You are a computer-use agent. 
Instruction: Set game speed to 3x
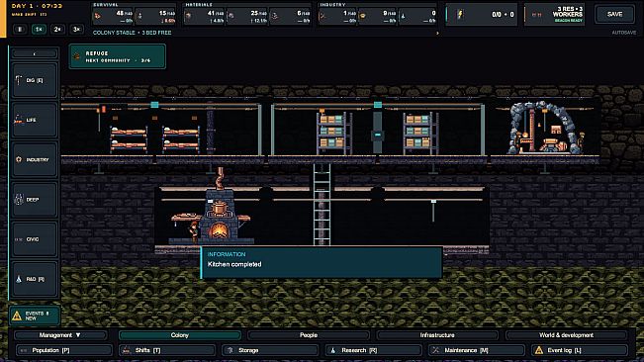(76, 30)
